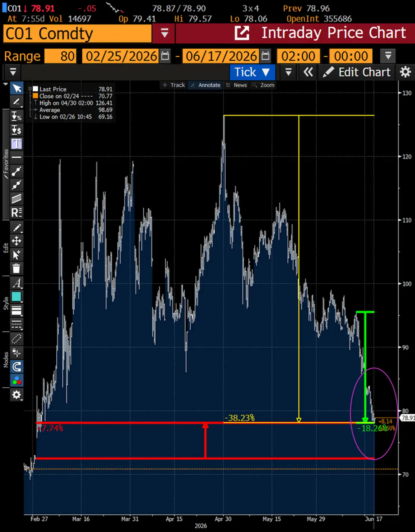
Task: Select the dollar change measure tool
Action: [x=17, y=130]
